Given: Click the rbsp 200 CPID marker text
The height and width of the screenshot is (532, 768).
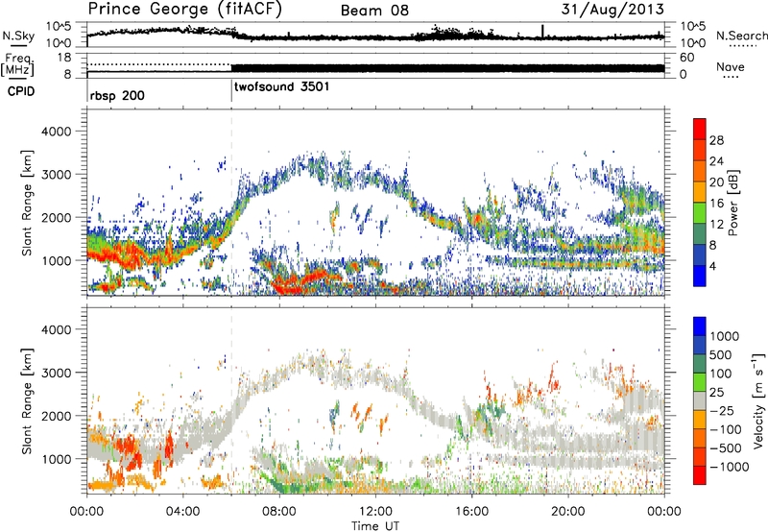Looking at the screenshot, I should click(117, 96).
